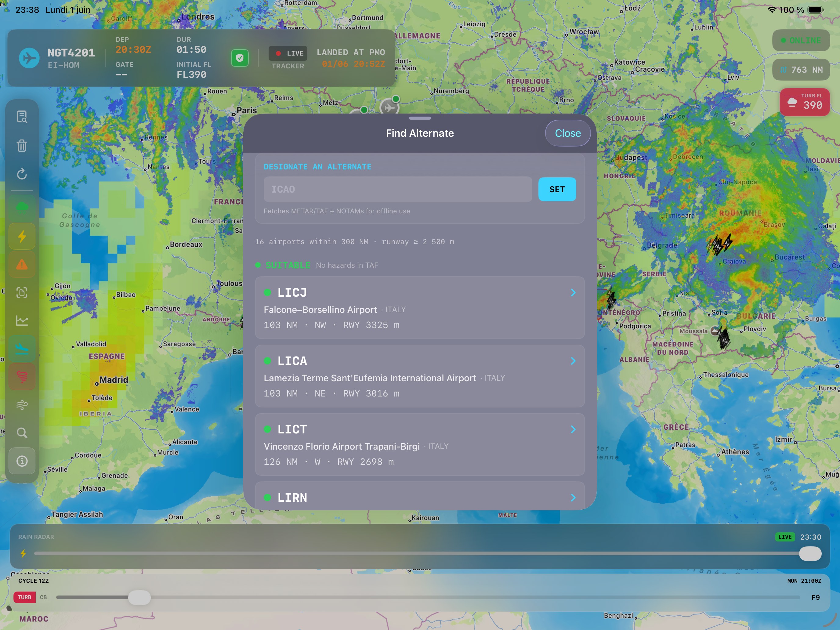Open the flight plan search document icon
The height and width of the screenshot is (630, 840).
22,117
